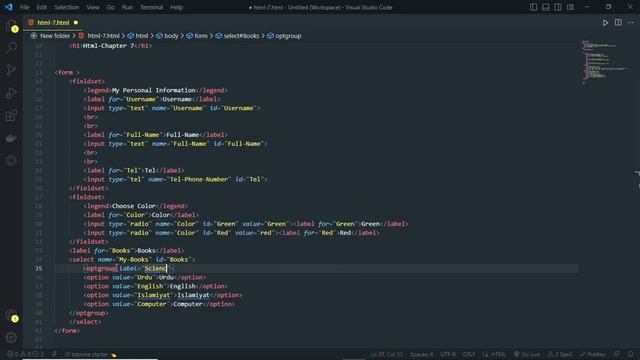Click the 'form' breadcrumb element
Image resolution: width=640 pixels, height=360 pixels.
201,36
